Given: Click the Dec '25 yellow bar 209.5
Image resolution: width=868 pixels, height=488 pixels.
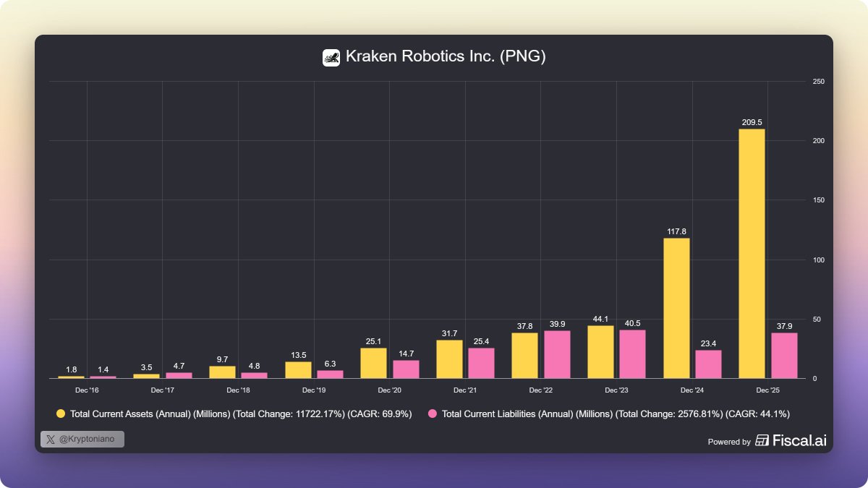Looking at the screenshot, I should (x=752, y=254).
